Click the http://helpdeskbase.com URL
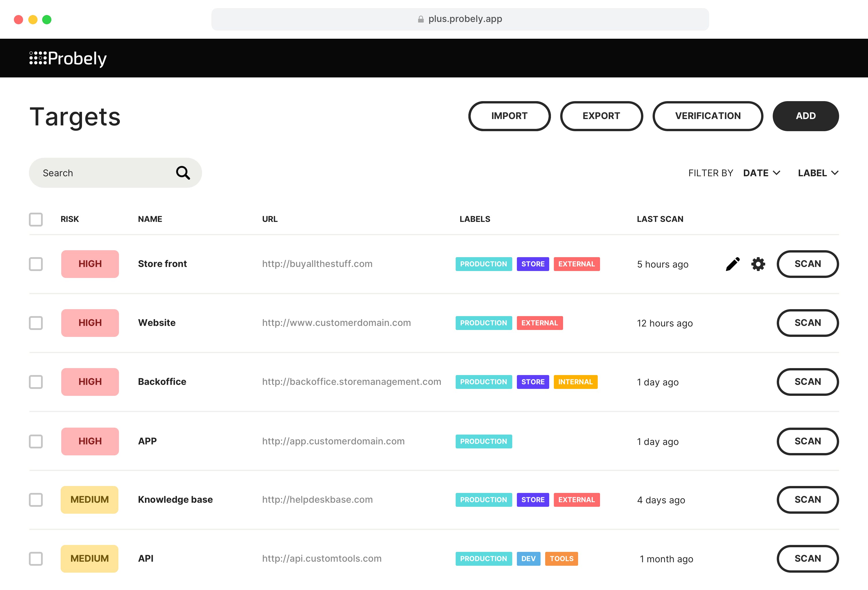Image resolution: width=868 pixels, height=590 pixels. [x=317, y=500]
